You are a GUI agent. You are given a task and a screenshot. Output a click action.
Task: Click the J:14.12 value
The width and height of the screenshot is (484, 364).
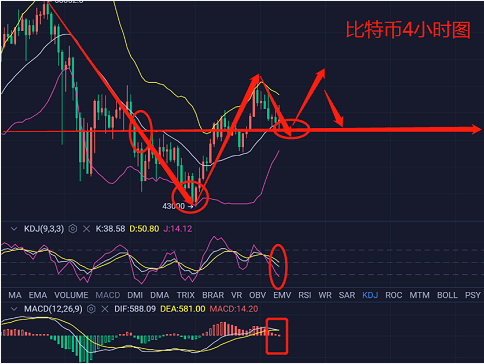pos(178,229)
